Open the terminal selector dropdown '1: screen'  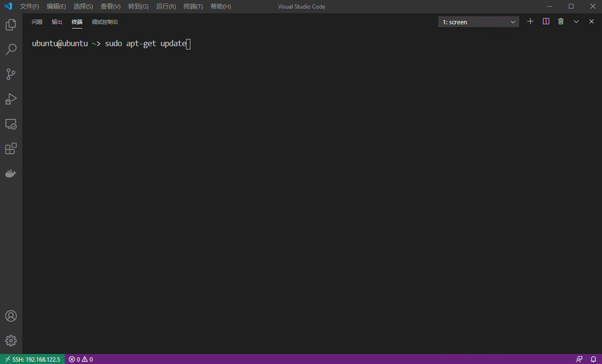tap(479, 22)
